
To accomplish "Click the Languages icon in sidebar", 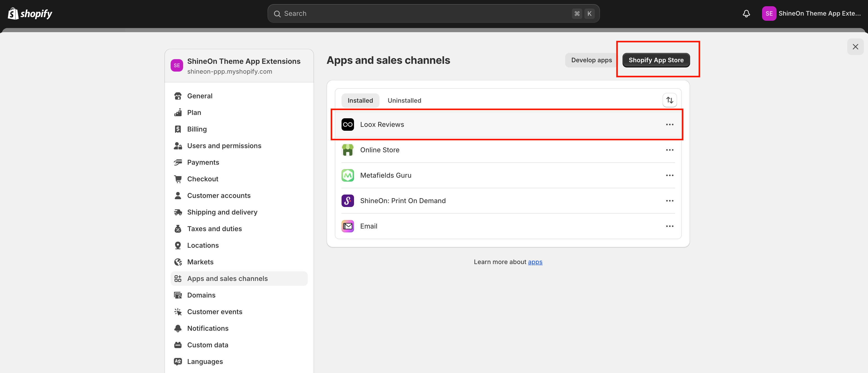I will coord(178,362).
